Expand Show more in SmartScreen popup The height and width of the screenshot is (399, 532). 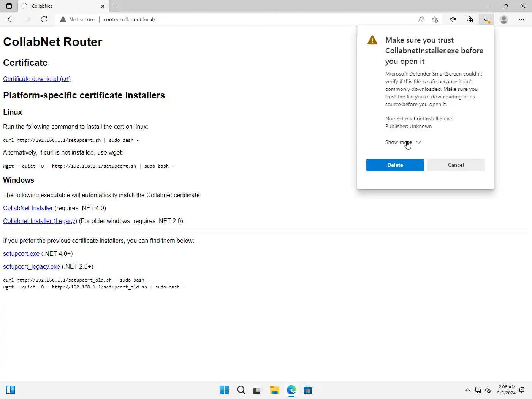coord(403,142)
